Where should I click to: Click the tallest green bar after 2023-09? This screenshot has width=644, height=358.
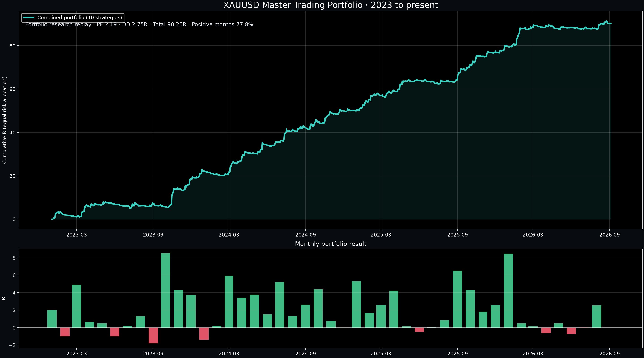click(165, 290)
